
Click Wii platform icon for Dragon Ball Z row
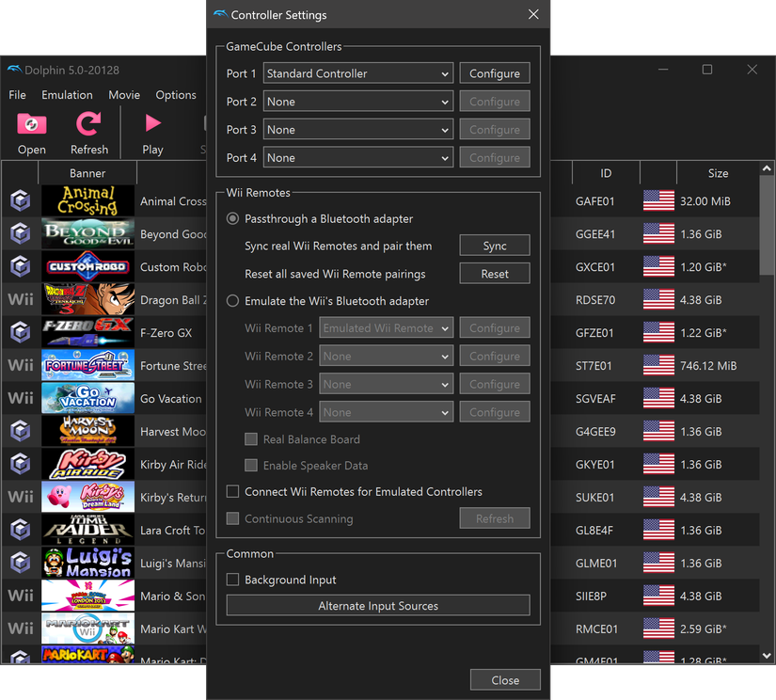tap(21, 299)
